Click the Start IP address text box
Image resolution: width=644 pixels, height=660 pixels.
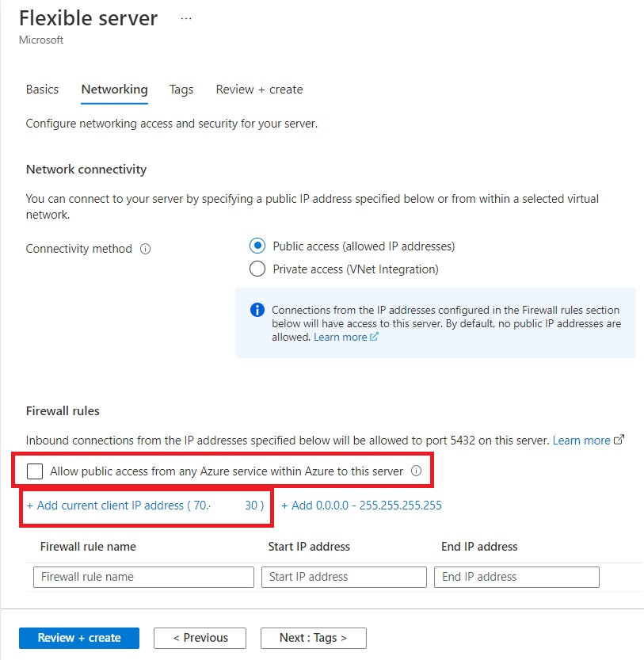point(344,577)
